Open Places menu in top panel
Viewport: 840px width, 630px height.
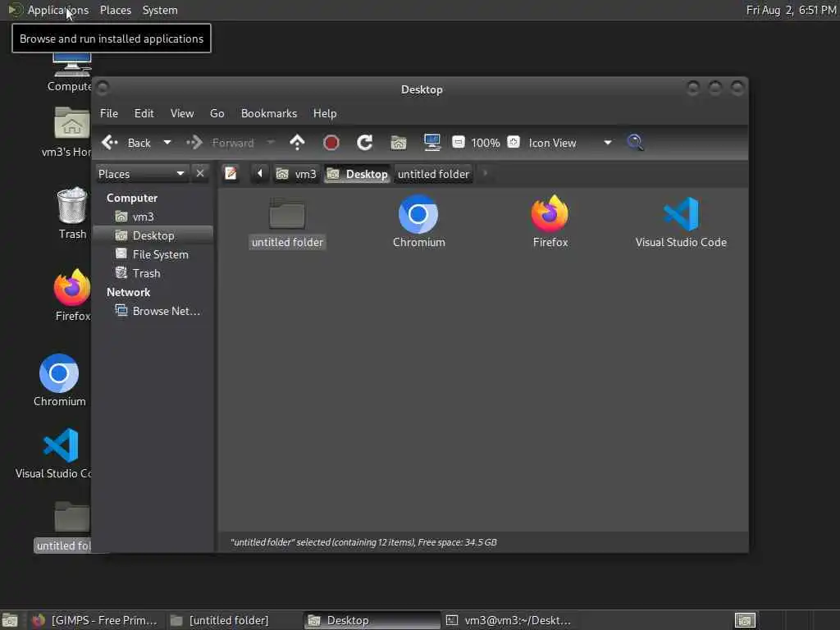click(115, 10)
